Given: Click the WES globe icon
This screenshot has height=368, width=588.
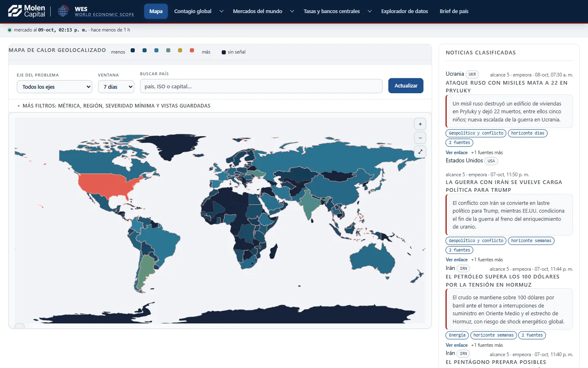Looking at the screenshot, I should 63,11.
